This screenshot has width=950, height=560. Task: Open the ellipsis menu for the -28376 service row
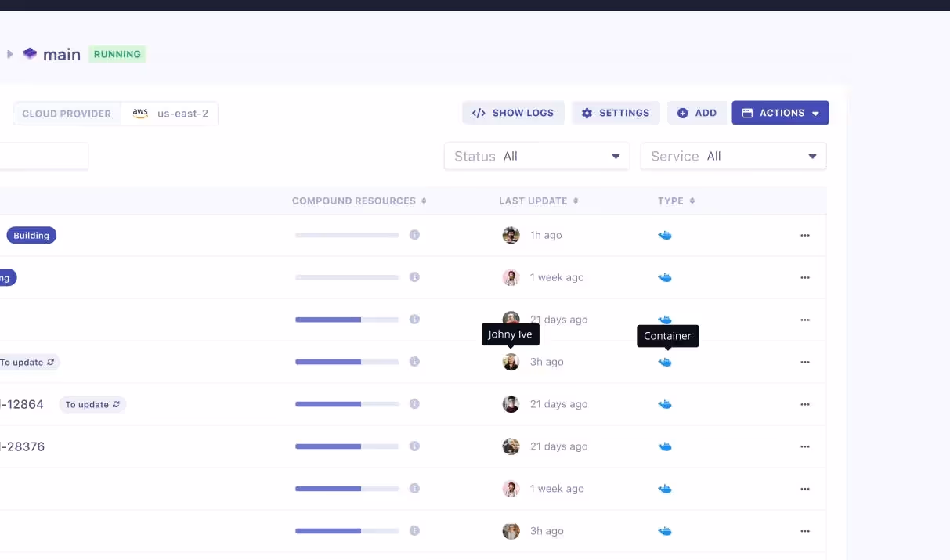[x=804, y=446]
